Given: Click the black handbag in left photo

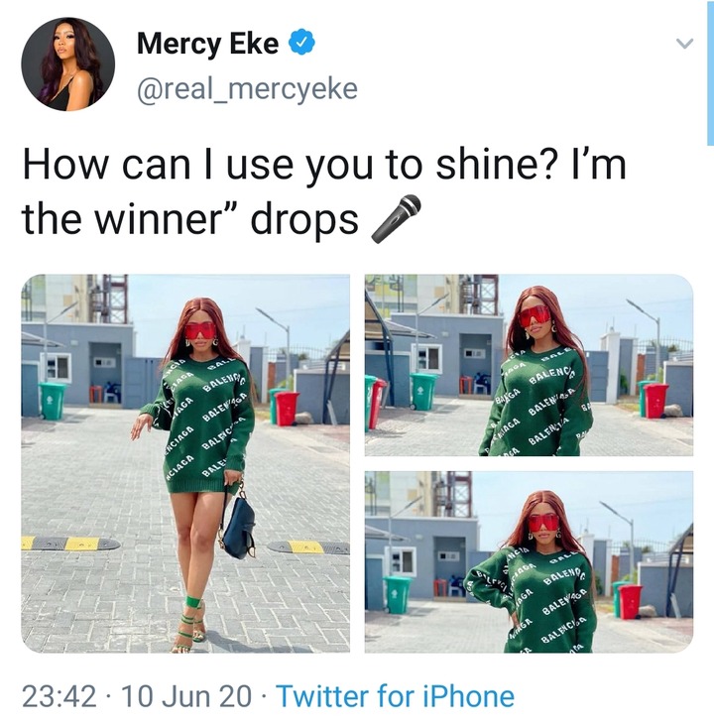Looking at the screenshot, I should click(x=238, y=525).
